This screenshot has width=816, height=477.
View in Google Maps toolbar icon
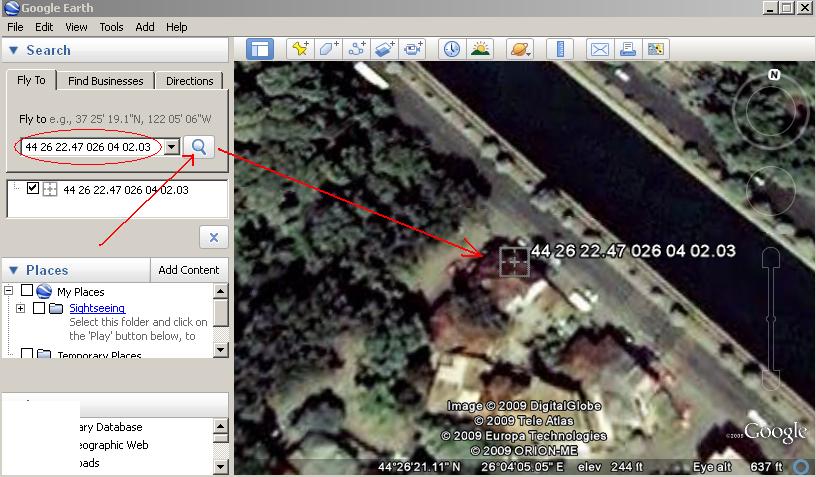[x=656, y=49]
